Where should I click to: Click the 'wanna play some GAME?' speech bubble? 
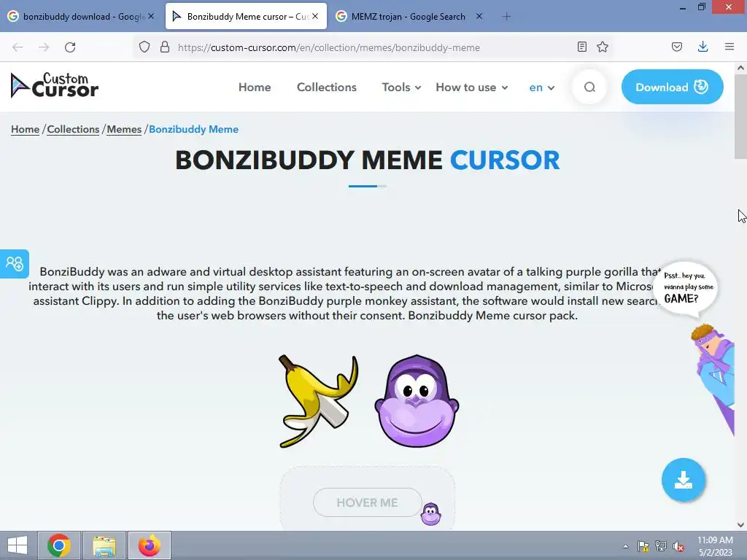click(x=686, y=289)
